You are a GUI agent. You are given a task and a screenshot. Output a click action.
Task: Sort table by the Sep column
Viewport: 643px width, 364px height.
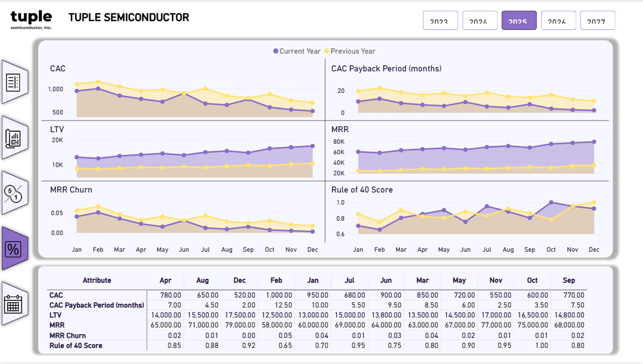pyautogui.click(x=569, y=280)
